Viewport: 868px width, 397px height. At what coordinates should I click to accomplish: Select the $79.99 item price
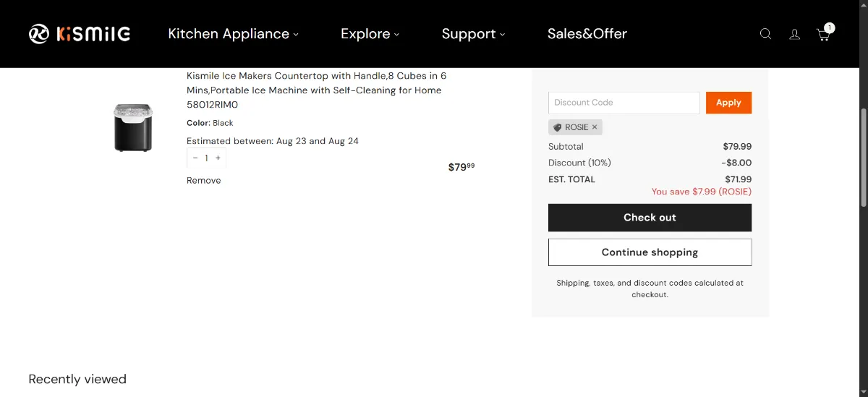(461, 167)
